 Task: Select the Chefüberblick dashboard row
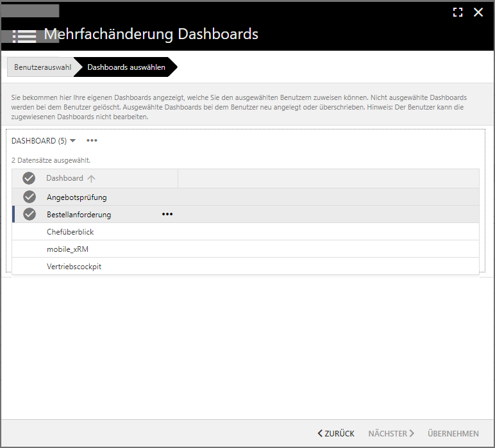[246, 231]
